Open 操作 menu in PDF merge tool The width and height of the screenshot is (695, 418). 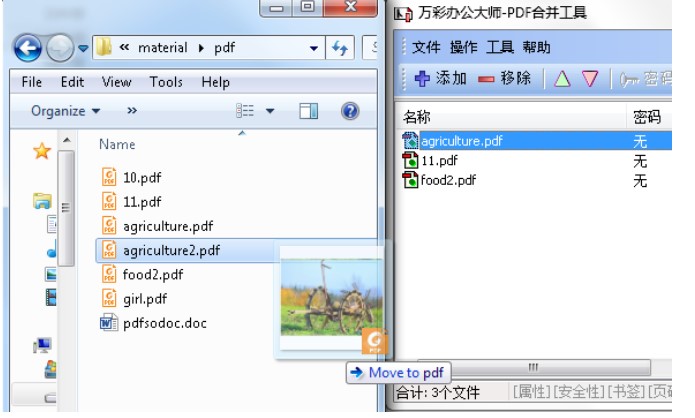pos(464,47)
